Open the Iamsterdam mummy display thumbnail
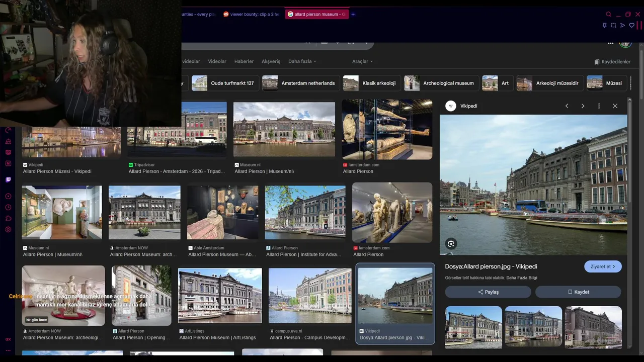 387,129
